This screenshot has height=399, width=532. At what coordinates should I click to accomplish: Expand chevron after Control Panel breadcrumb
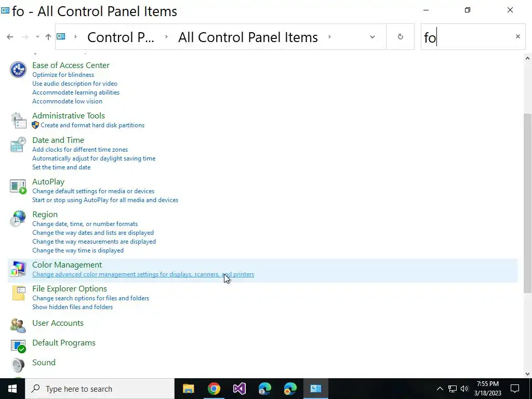pos(166,37)
